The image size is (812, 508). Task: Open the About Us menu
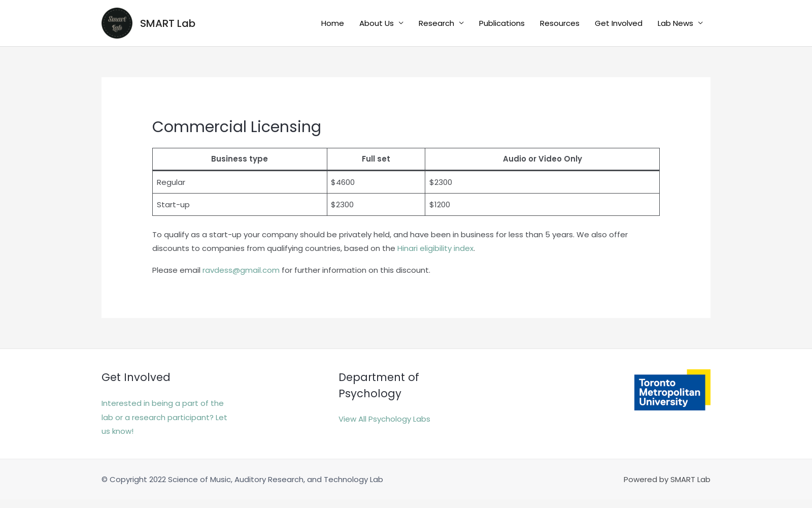click(377, 23)
